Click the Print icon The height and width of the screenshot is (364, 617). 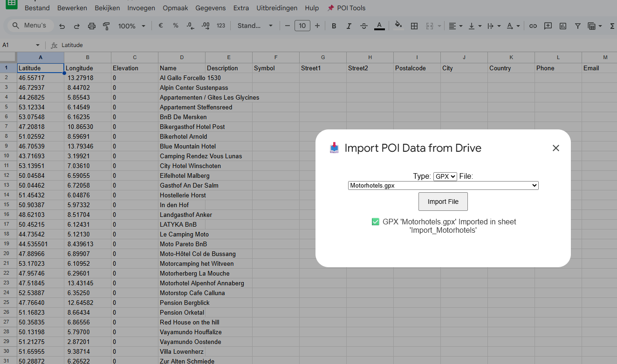92,26
